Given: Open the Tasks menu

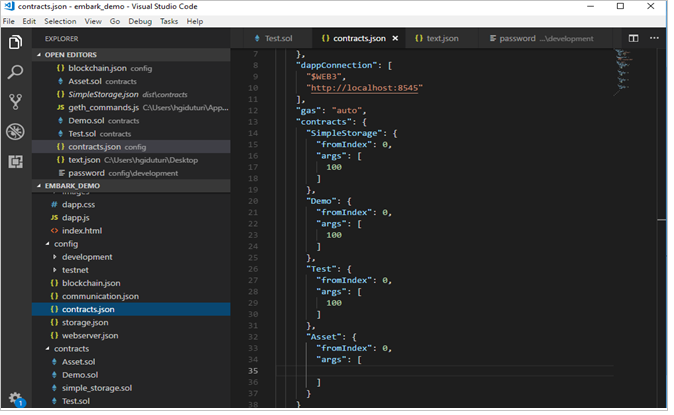Looking at the screenshot, I should [171, 22].
